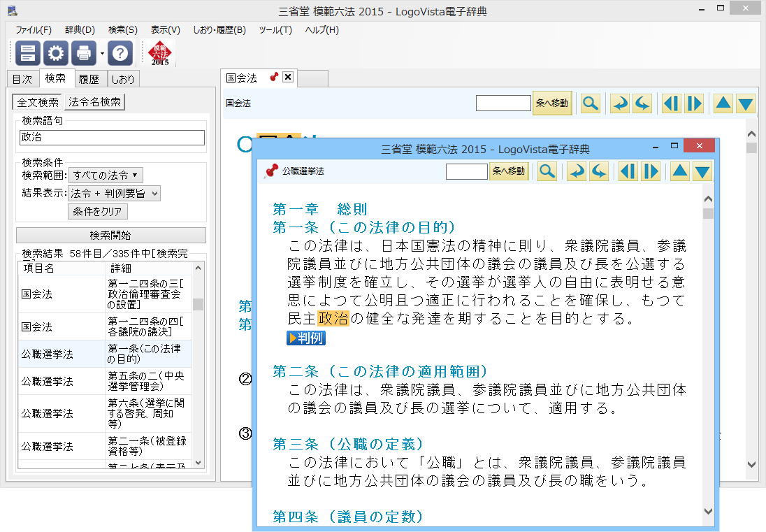
Task: Open the dropdown arrow beside the print icon
Action: [102, 53]
